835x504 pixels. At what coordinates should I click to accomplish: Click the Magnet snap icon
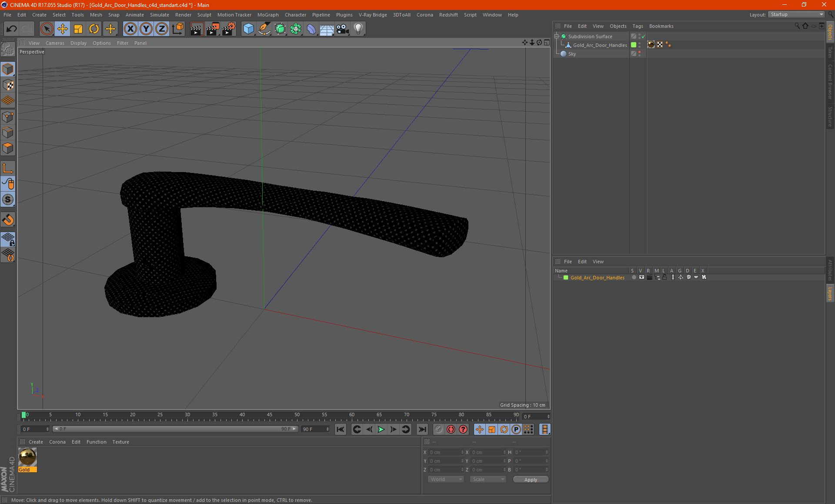coord(8,220)
